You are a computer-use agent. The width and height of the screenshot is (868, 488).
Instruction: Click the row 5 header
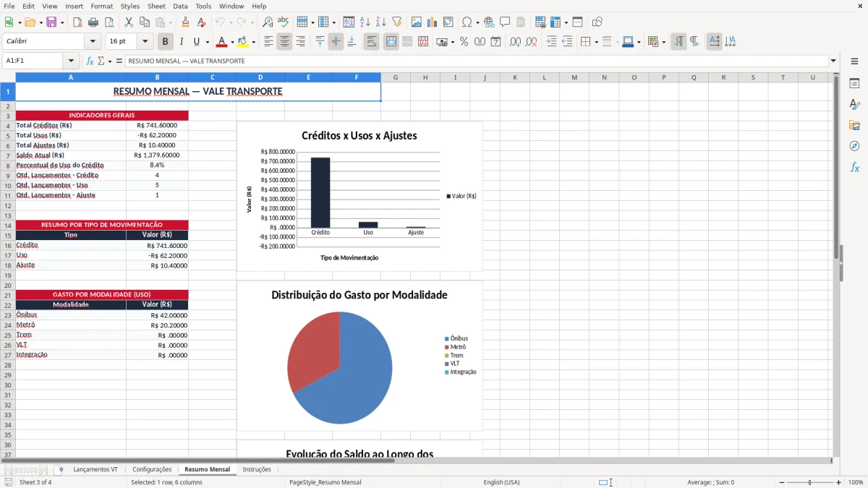click(7, 135)
